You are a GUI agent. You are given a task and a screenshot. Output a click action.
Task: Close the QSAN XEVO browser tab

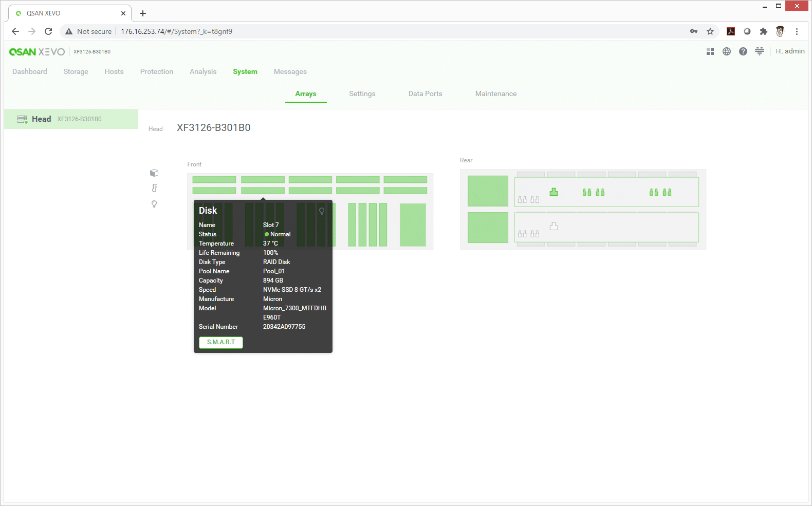click(123, 13)
